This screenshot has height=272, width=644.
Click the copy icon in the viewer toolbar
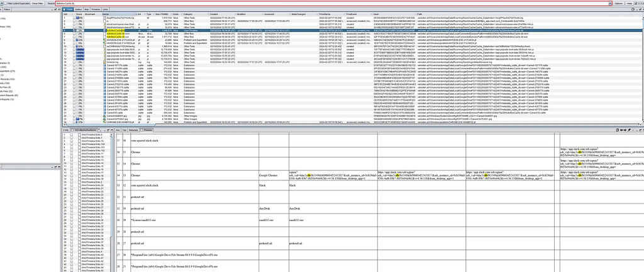pos(618,129)
